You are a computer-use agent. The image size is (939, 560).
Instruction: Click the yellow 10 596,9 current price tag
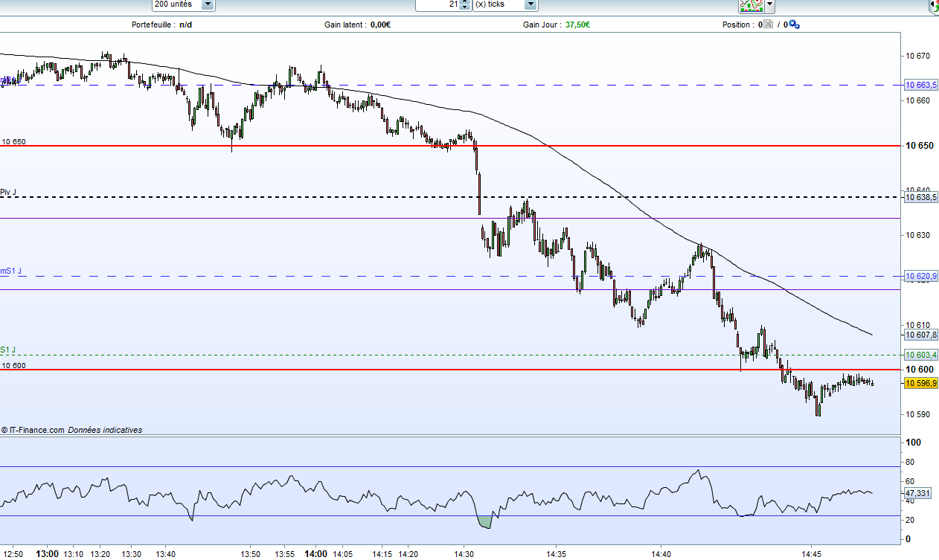pyautogui.click(x=921, y=383)
